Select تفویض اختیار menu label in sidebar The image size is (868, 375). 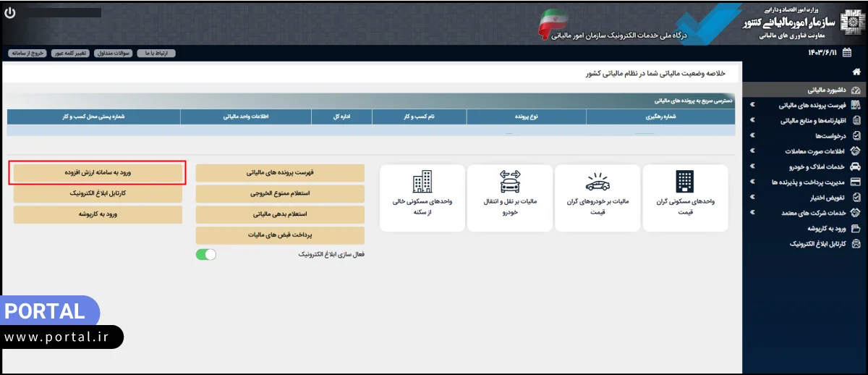(828, 198)
